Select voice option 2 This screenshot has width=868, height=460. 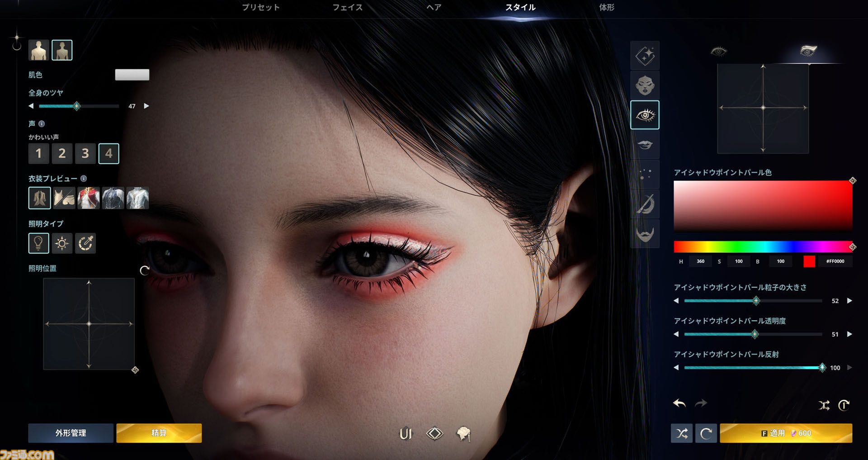[x=62, y=153]
